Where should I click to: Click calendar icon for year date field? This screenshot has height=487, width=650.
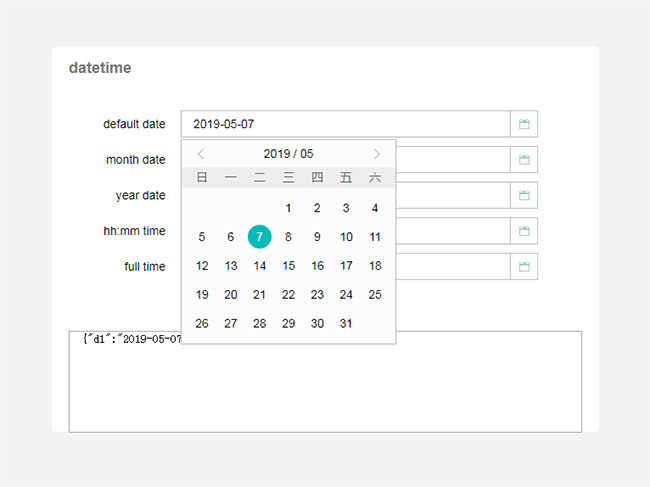(524, 195)
